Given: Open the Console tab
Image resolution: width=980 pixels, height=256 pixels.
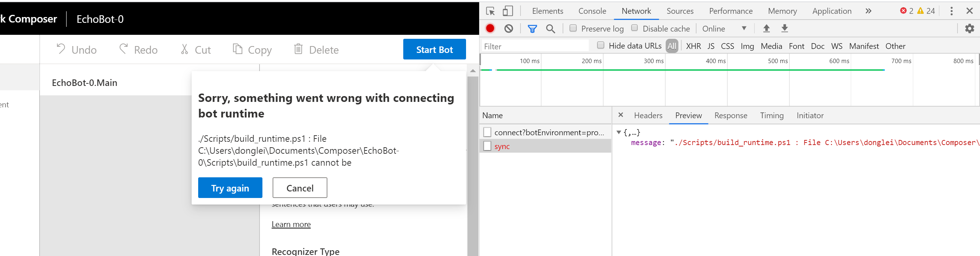Looking at the screenshot, I should [592, 11].
